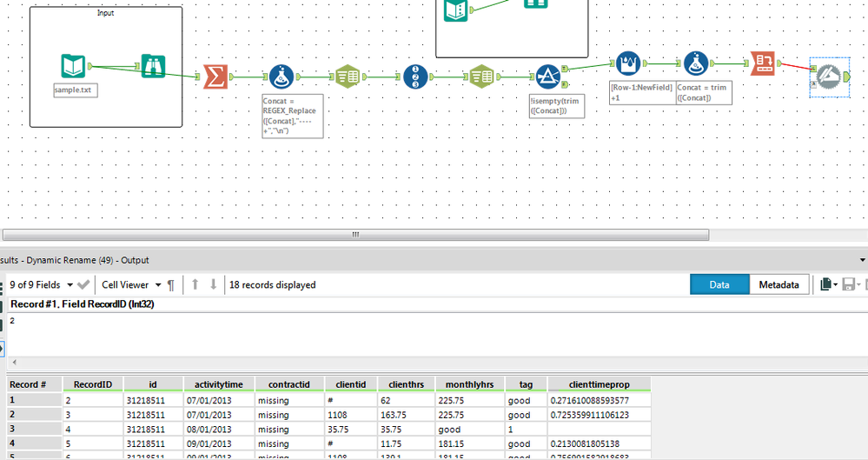The height and width of the screenshot is (460, 868).
Task: Click the clientid column header
Action: [351, 384]
